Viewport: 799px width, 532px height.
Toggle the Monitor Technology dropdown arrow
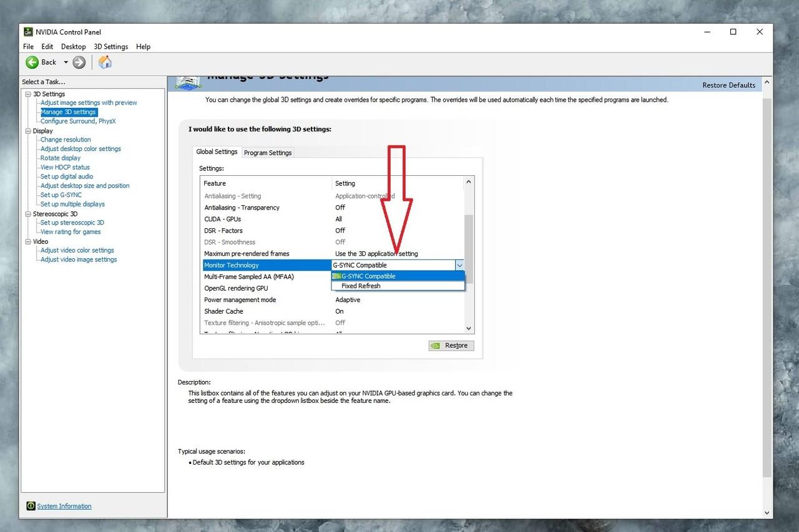(459, 265)
